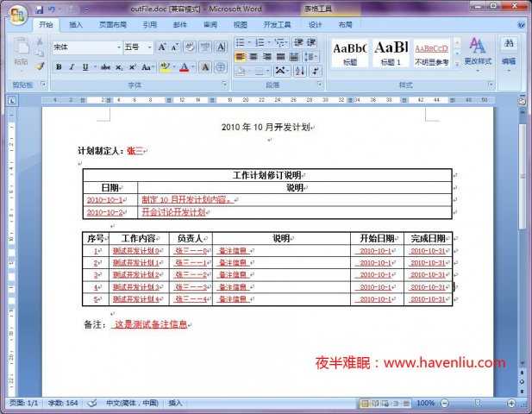The width and height of the screenshot is (532, 414).
Task: Click the Format Painter brush icon
Action: [x=40, y=66]
